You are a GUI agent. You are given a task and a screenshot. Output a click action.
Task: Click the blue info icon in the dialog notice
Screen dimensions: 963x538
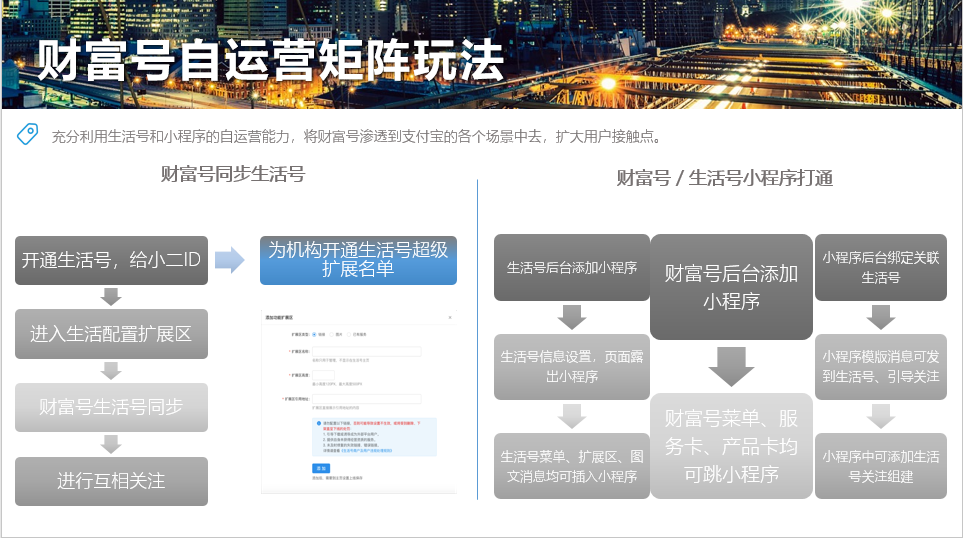[x=319, y=423]
